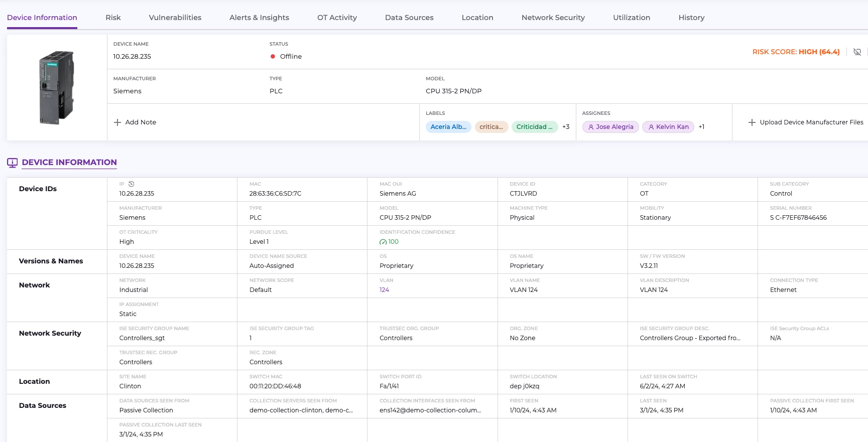Open the History tab
Image resolution: width=868 pixels, height=442 pixels.
[691, 18]
